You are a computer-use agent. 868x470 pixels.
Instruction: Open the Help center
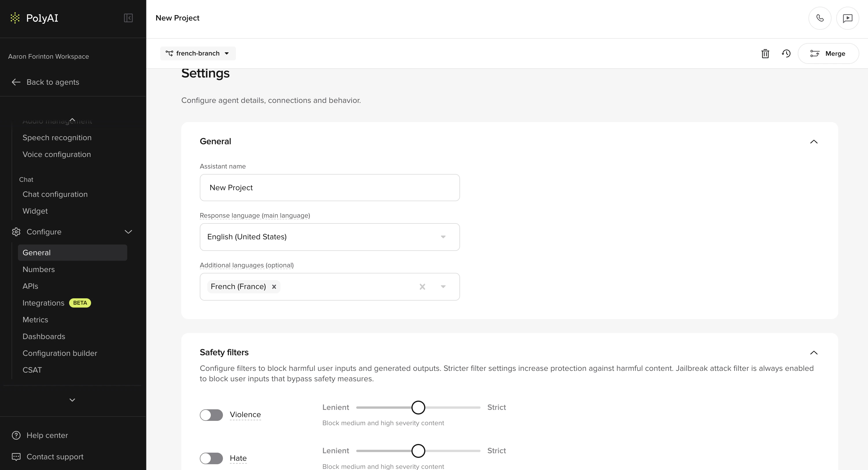tap(47, 435)
